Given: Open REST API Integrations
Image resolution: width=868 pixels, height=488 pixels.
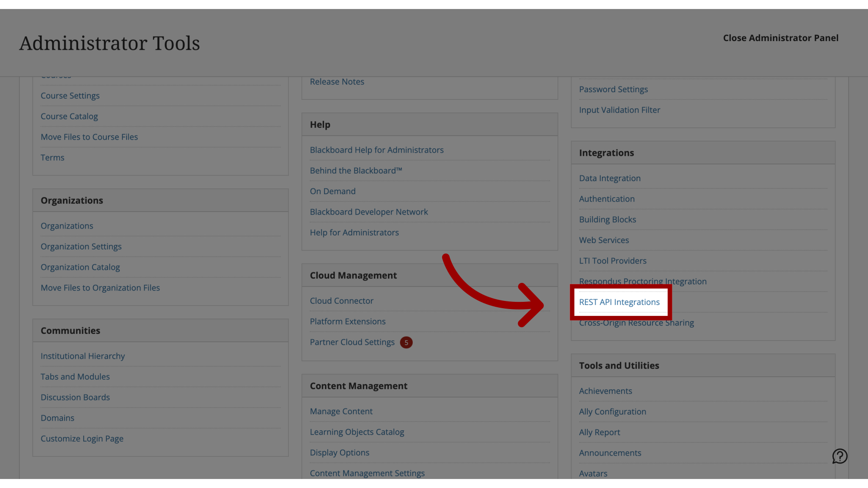Looking at the screenshot, I should [x=619, y=302].
